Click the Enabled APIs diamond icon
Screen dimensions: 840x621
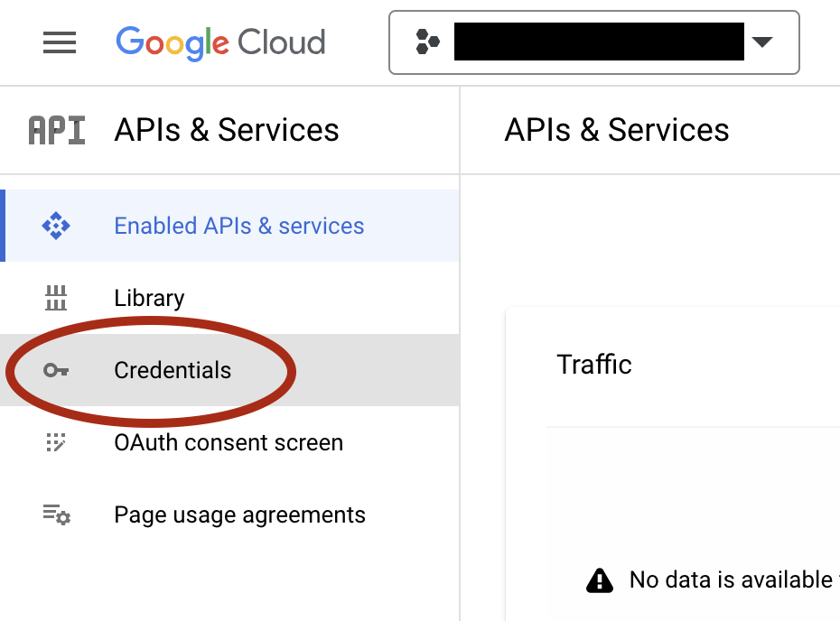click(x=56, y=226)
